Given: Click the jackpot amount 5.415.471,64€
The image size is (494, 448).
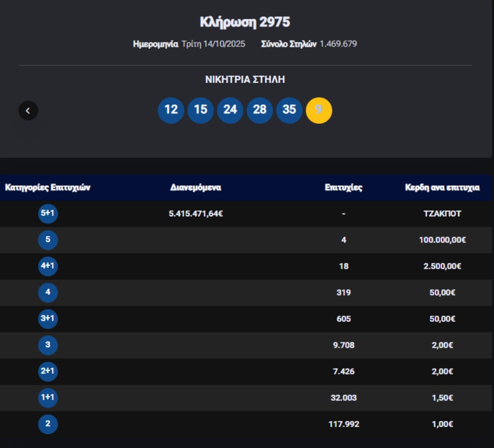Looking at the screenshot, I should (x=196, y=214).
